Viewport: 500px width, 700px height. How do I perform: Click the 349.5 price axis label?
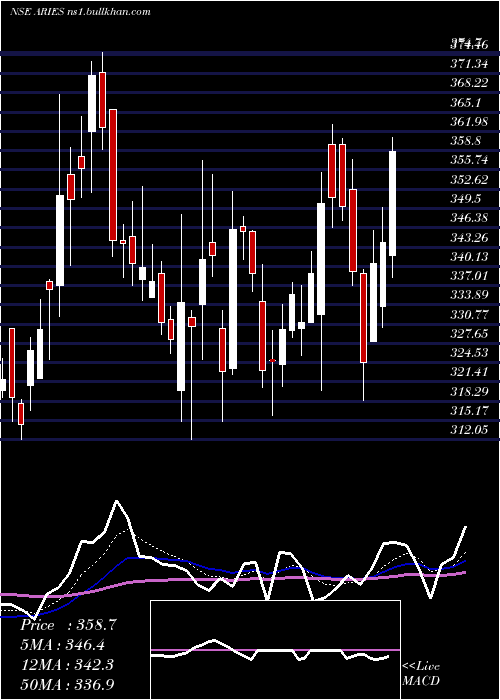466,198
